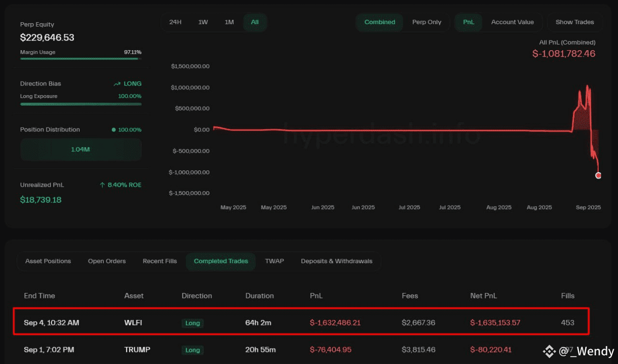This screenshot has height=364, width=618.
Task: Click the green ROE up-arrow icon
Action: pos(102,185)
